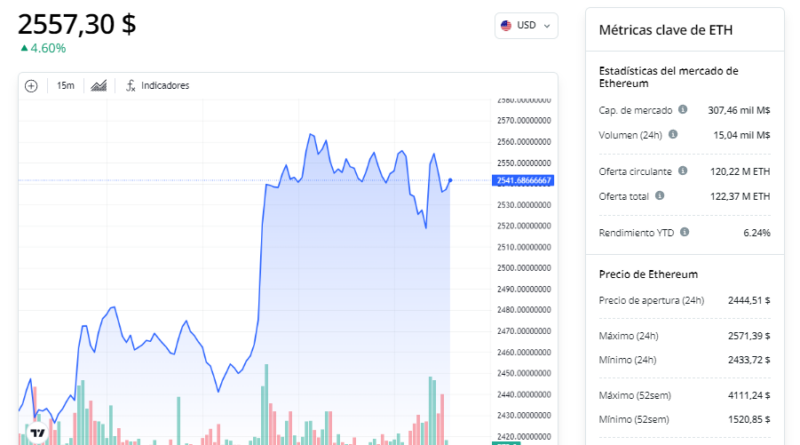Click info icon beside Rendimiento YTD

(x=684, y=232)
